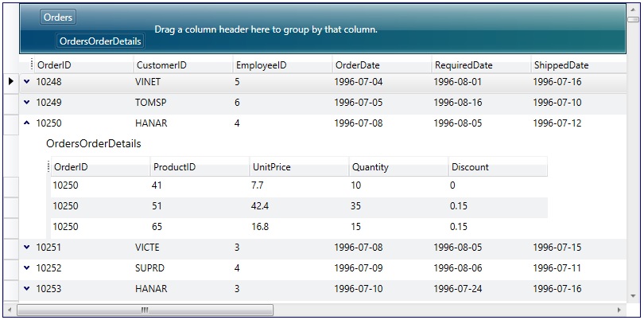Sort by EmployeeID column header
The height and width of the screenshot is (320, 644).
pyautogui.click(x=281, y=65)
